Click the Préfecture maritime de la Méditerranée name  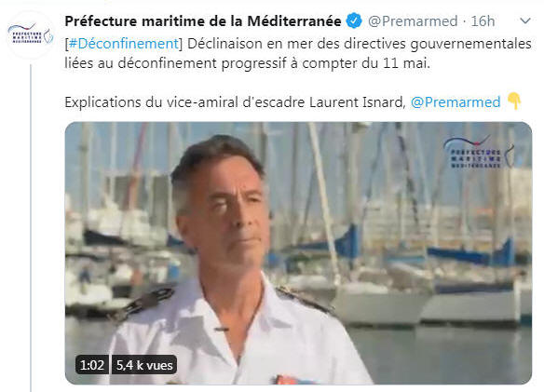203,21
